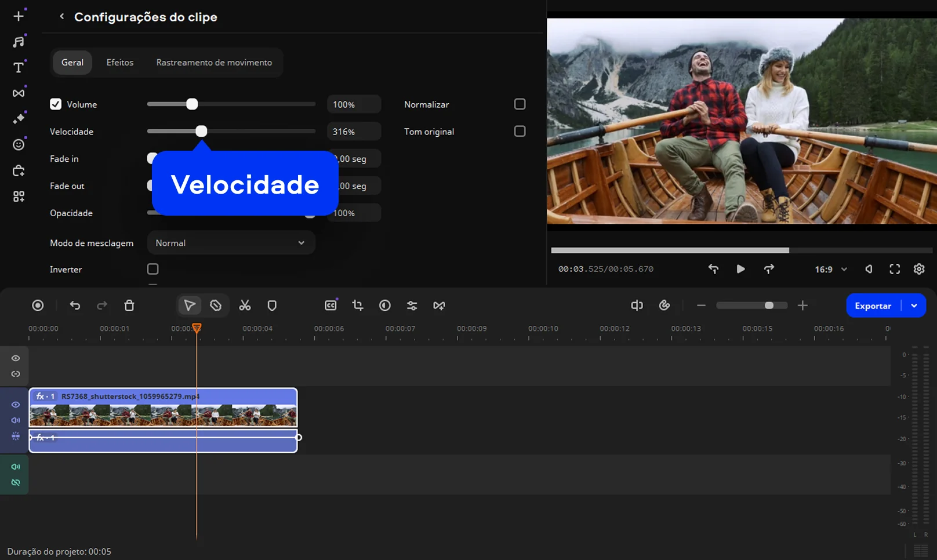Image resolution: width=937 pixels, height=560 pixels.
Task: Enable the Inverter checkbox
Action: [152, 269]
